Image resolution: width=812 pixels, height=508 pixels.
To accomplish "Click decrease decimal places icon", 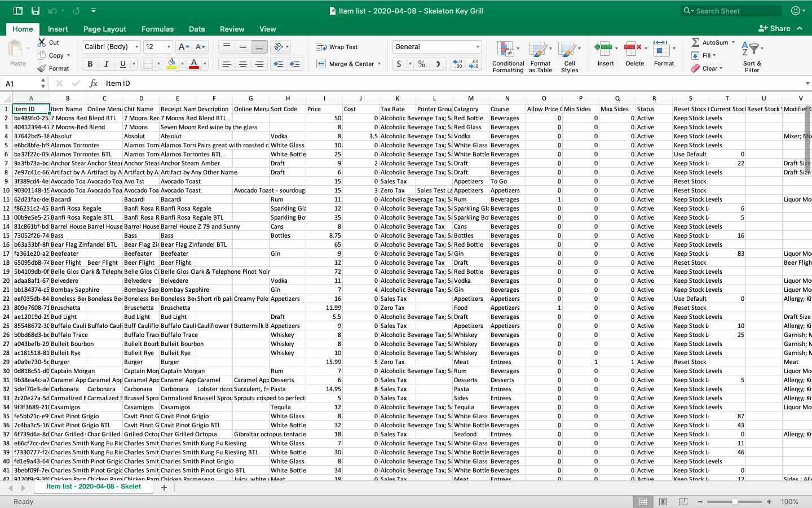I will [474, 64].
